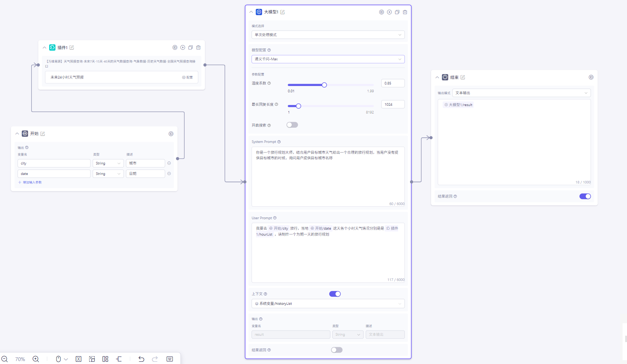The height and width of the screenshot is (364, 627).
Task: Click the connector line style icon
Action: [119, 359]
